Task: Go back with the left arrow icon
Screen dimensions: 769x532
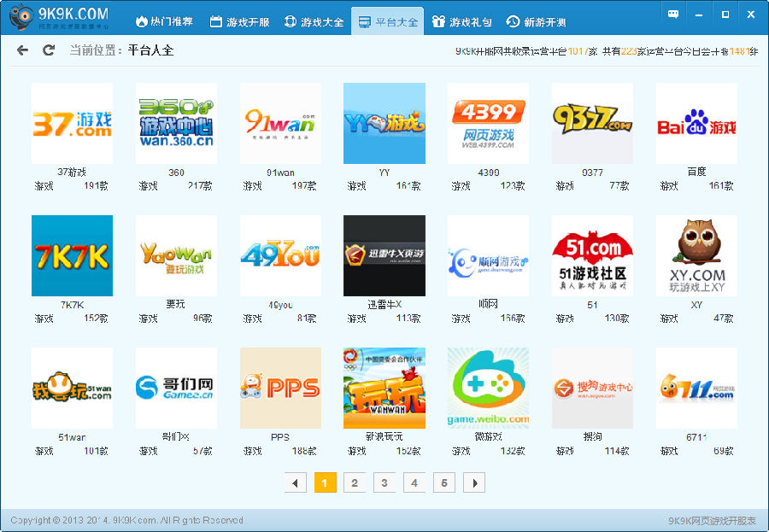Action: 22,50
